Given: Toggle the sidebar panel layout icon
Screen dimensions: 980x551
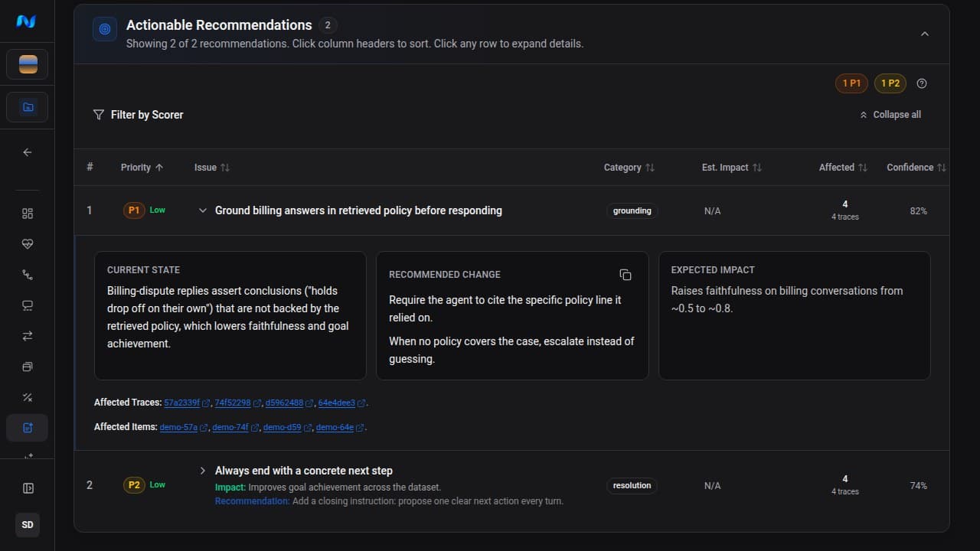Looking at the screenshot, I should coord(28,488).
